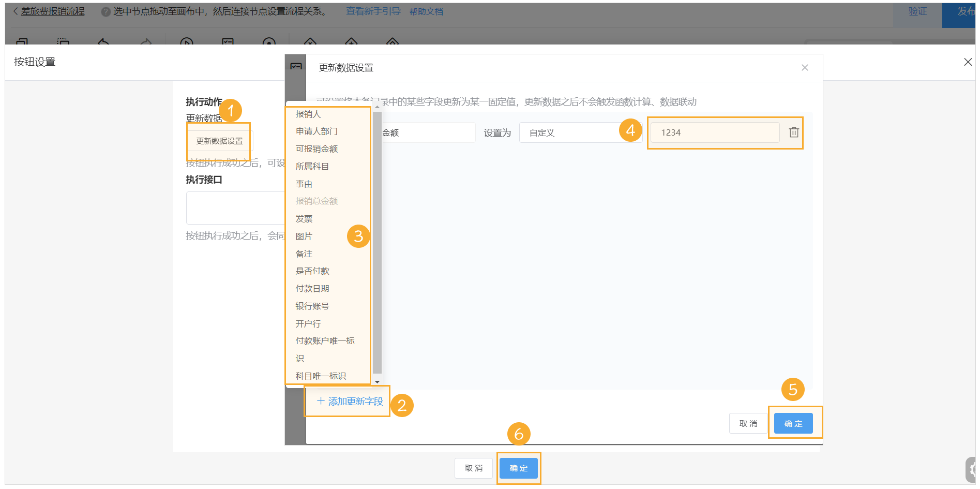Viewport: 980px width, 489px height.
Task: Click the record node icon in the toolbar
Action: [269, 44]
